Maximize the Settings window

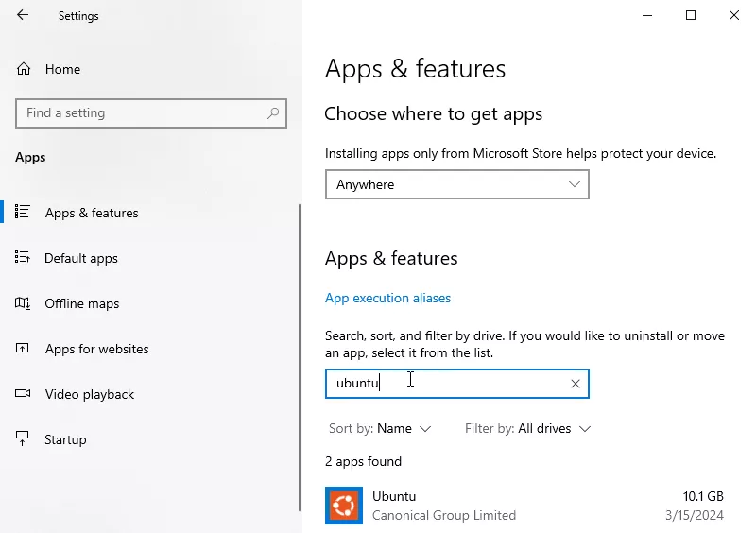[691, 15]
